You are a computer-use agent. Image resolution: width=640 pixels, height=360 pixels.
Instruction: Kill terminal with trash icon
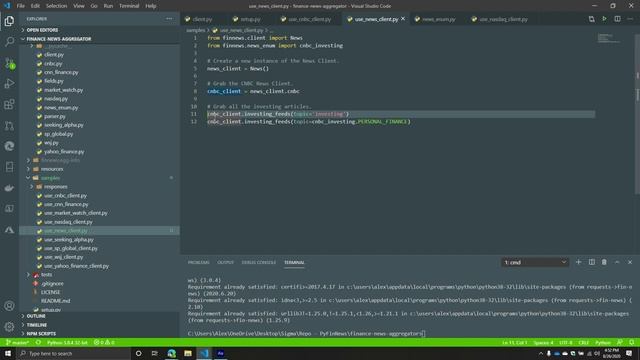click(x=604, y=262)
